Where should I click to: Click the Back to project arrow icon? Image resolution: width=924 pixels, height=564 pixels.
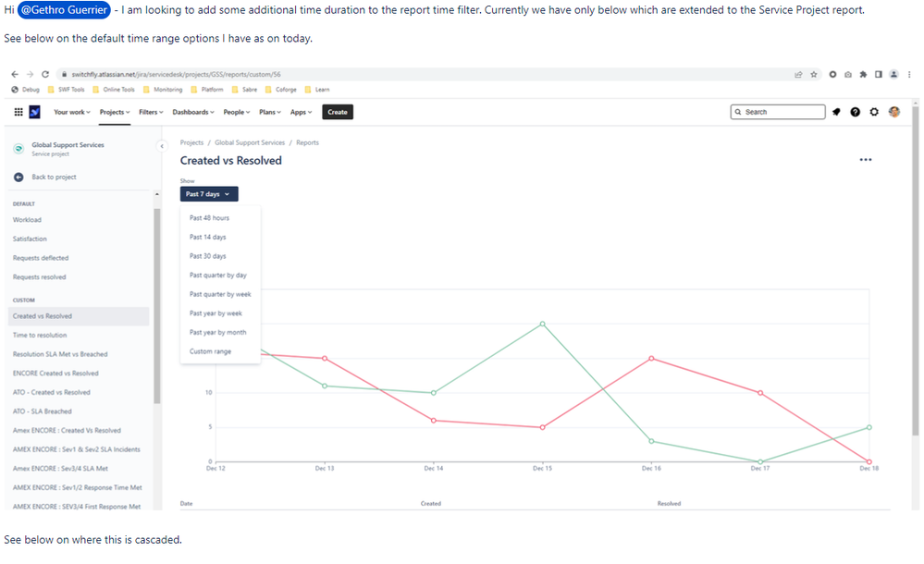click(x=18, y=177)
